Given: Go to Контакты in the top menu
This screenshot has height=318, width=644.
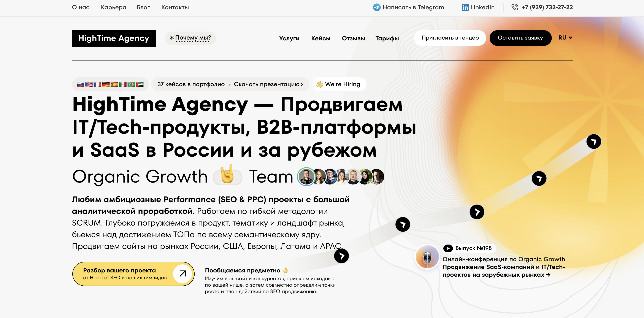Looking at the screenshot, I should pyautogui.click(x=175, y=7).
